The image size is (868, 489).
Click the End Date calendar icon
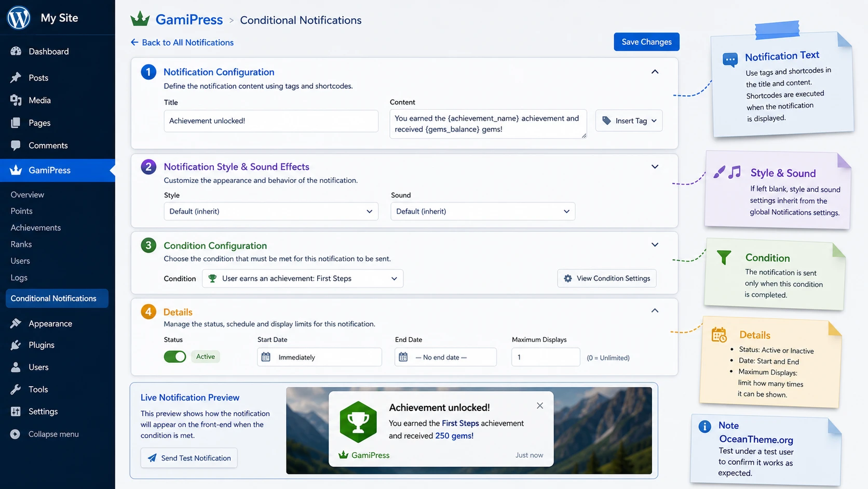[x=403, y=357]
